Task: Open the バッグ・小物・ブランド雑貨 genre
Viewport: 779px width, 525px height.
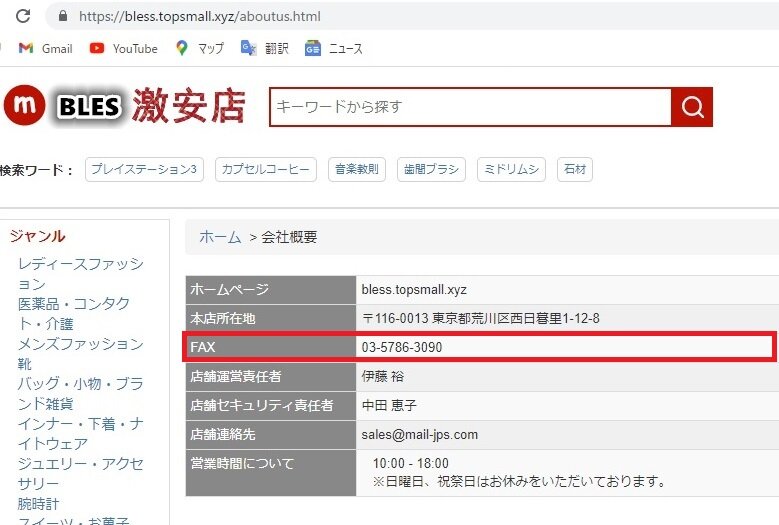Action: pos(80,393)
